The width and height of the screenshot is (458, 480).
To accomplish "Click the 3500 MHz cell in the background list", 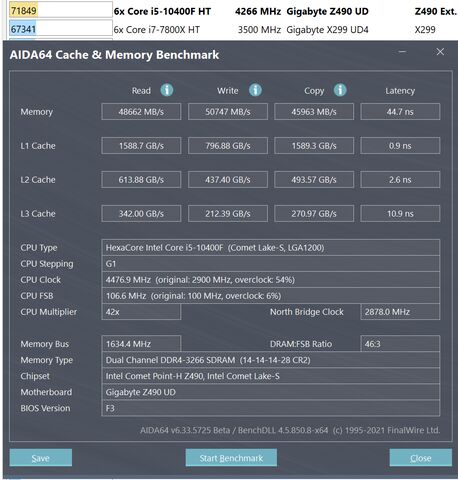I will [259, 30].
